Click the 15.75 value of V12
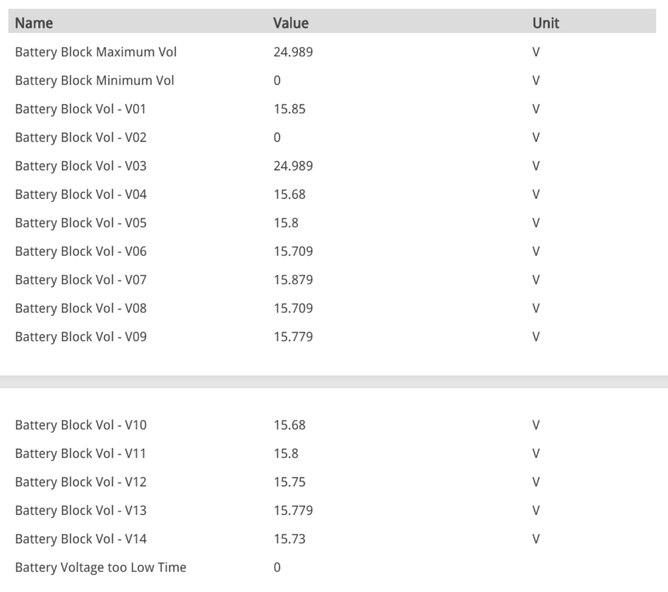 point(290,482)
